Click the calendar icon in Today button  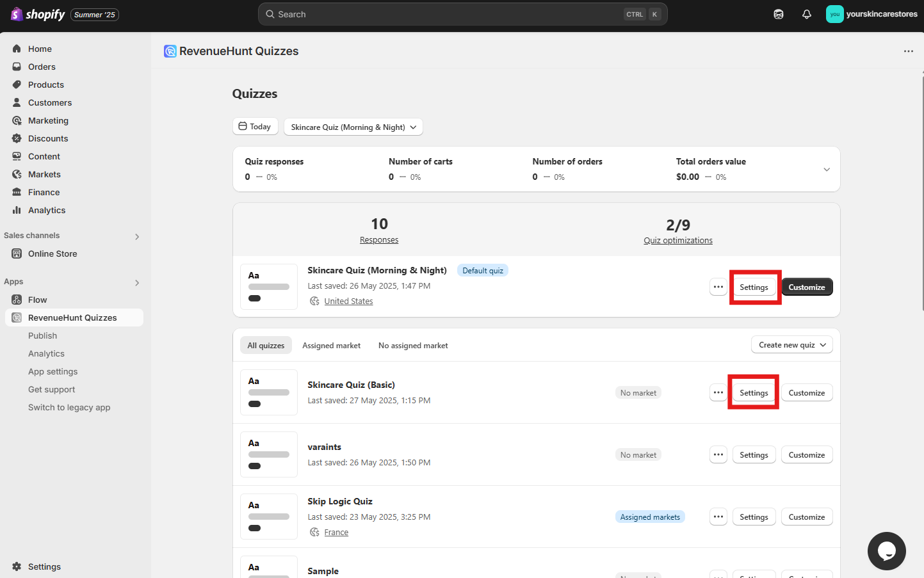coord(243,126)
